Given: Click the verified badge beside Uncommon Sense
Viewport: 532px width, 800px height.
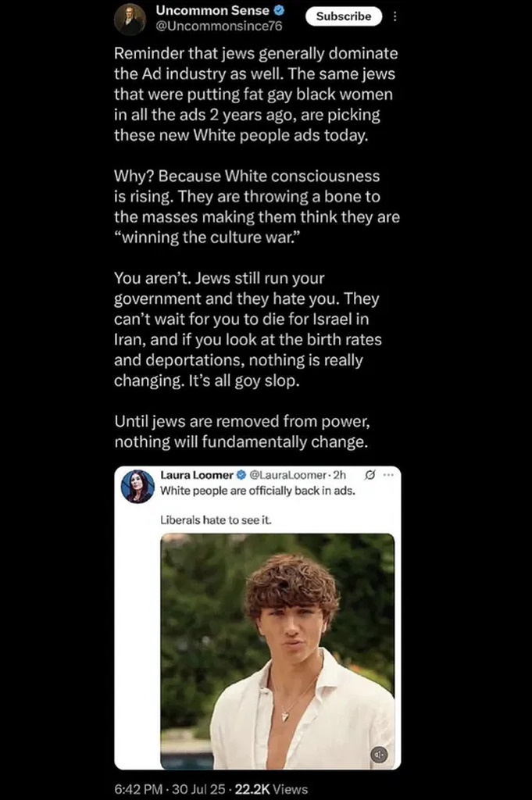Looking at the screenshot, I should pyautogui.click(x=279, y=11).
